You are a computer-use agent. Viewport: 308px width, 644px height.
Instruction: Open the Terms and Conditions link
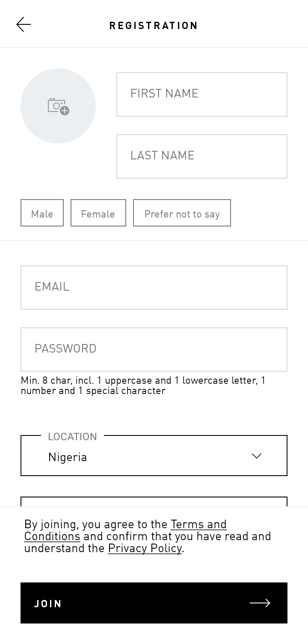[125, 530]
